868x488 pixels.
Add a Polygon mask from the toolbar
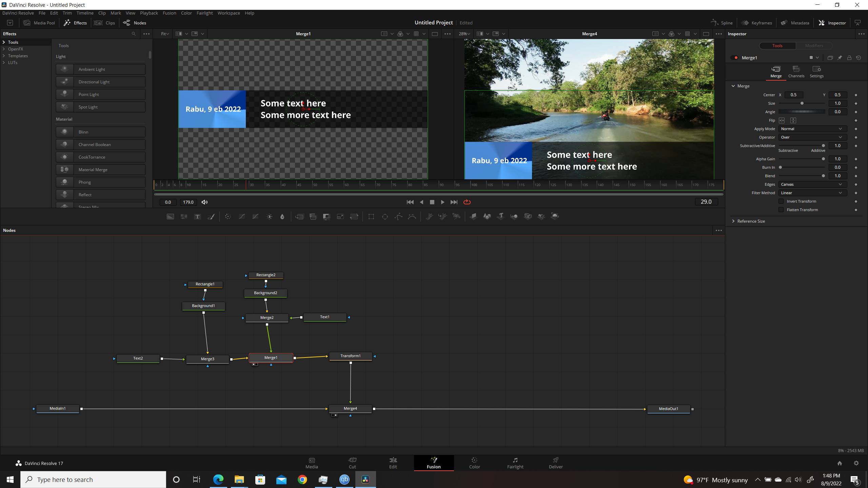(x=398, y=217)
